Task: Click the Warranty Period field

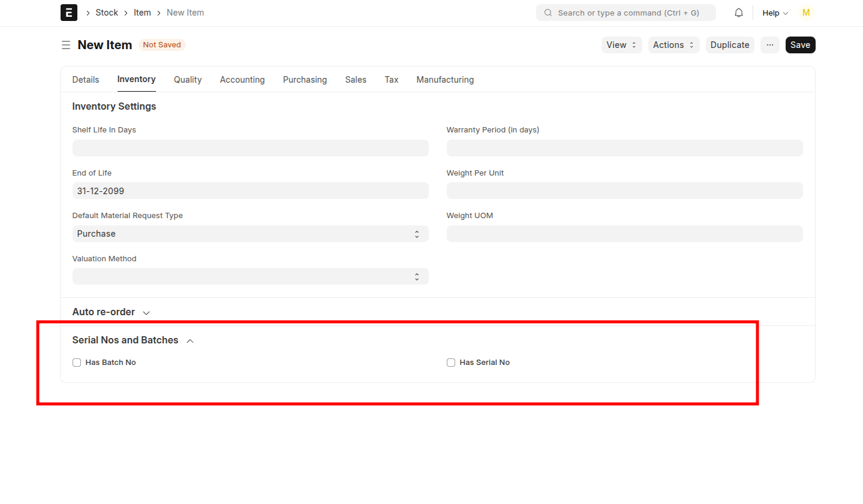Action: (x=624, y=148)
